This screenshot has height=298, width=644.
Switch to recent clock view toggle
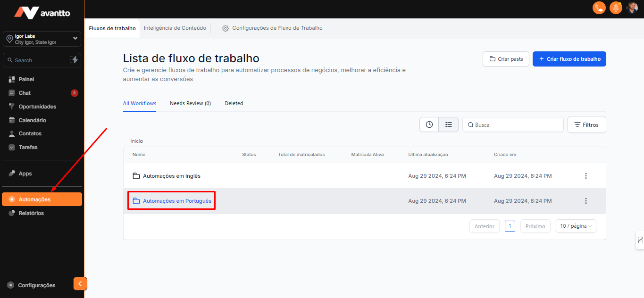(x=429, y=124)
